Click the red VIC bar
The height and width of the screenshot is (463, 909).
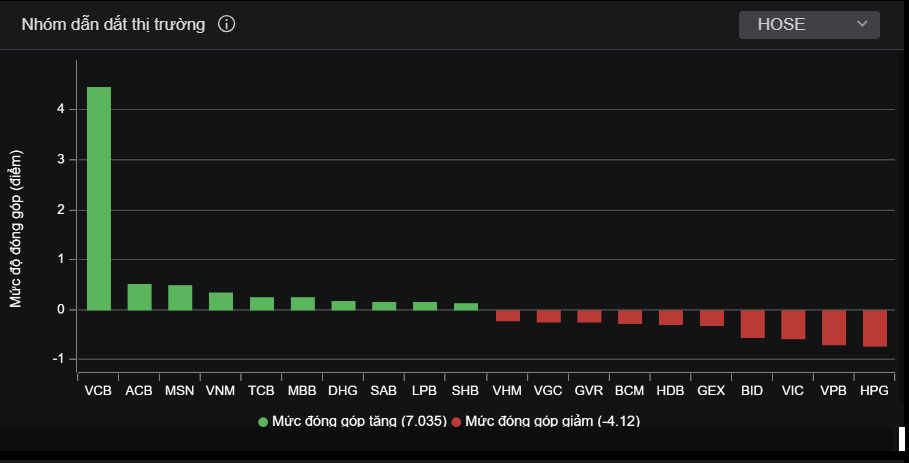tap(793, 324)
